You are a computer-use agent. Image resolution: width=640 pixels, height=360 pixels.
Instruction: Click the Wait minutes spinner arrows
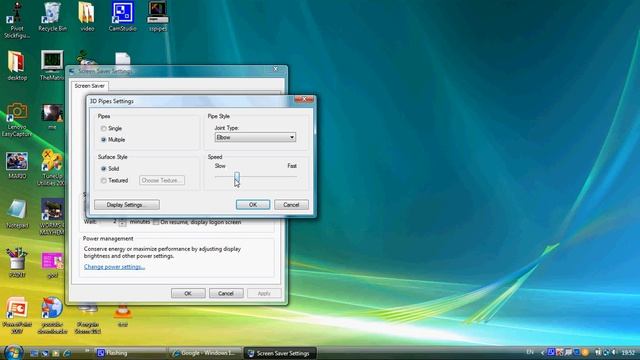coord(122,222)
